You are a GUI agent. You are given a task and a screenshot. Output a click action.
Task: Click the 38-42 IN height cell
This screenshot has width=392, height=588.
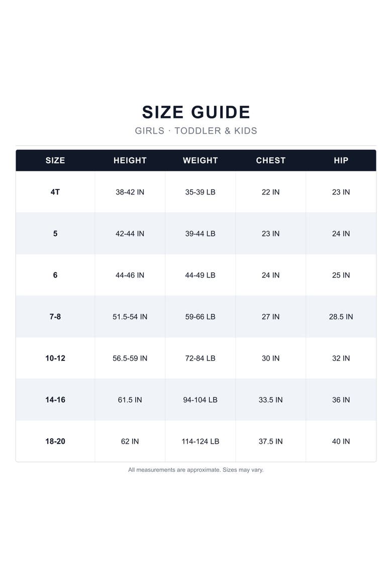coord(130,192)
